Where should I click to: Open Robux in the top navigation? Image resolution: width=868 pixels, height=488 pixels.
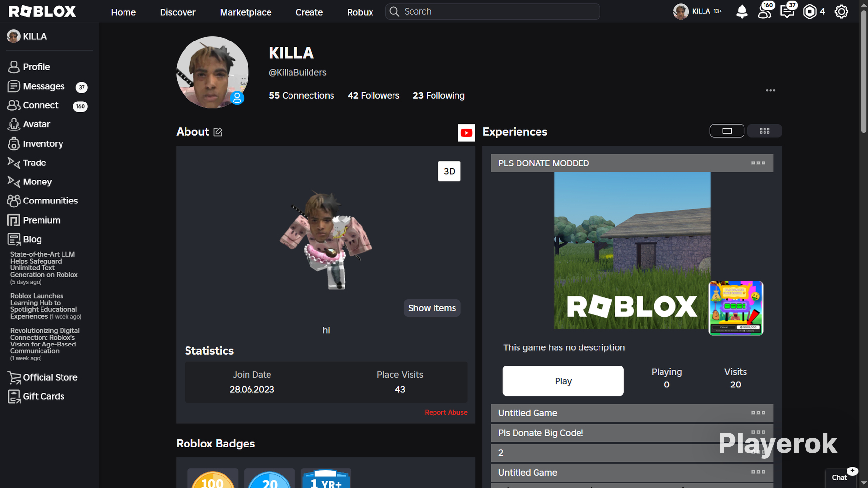pyautogui.click(x=360, y=12)
